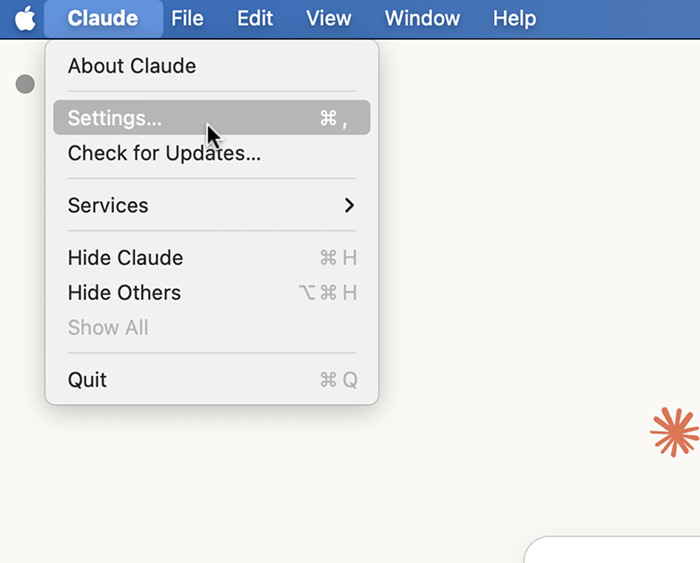This screenshot has height=563, width=700.
Task: Open the View menu
Action: click(x=329, y=19)
